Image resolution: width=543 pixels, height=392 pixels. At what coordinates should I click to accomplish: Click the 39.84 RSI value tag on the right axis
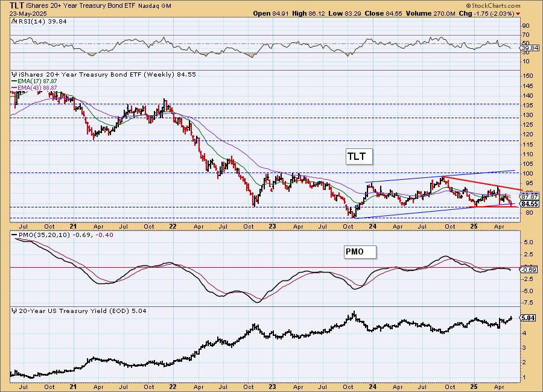point(530,48)
